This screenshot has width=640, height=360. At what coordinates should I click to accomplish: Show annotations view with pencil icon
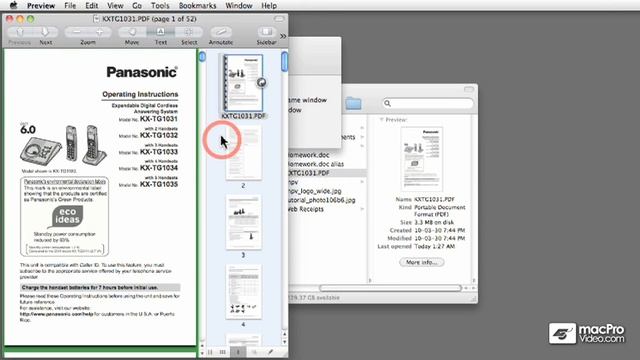270,352
